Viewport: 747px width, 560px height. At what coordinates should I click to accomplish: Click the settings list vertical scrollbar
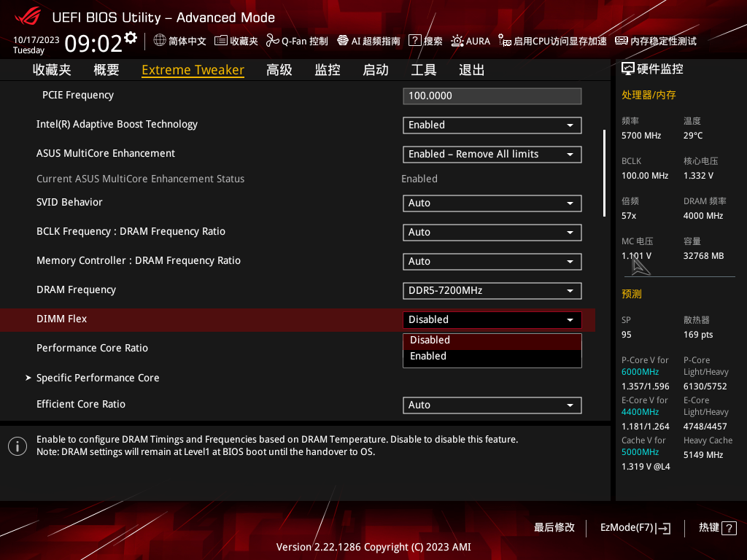coord(604,174)
